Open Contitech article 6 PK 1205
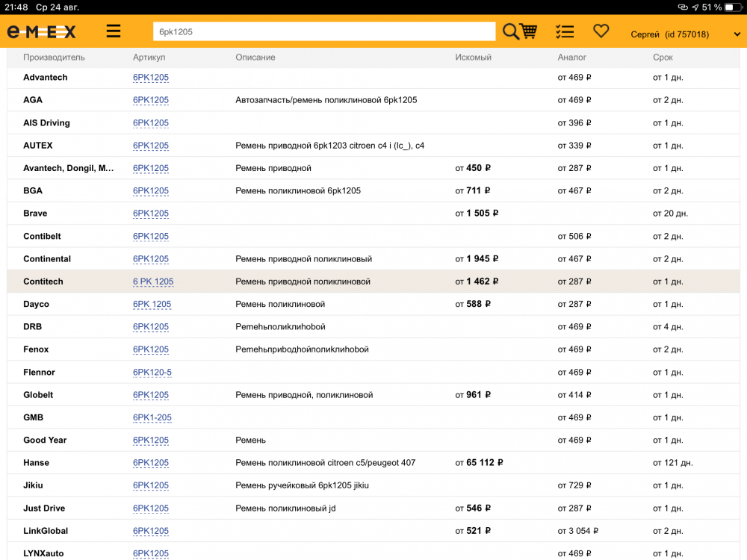Screen dimensions: 747x560 153,281
